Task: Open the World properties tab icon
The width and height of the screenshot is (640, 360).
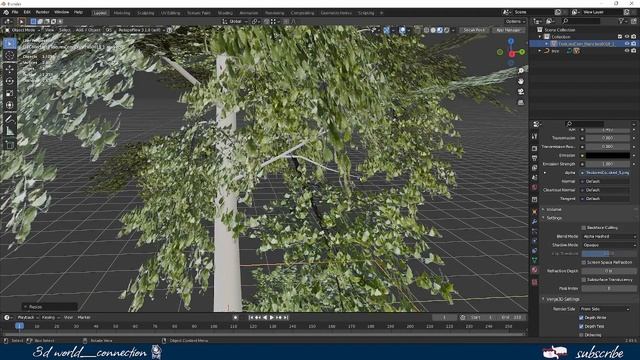Action: [535, 187]
